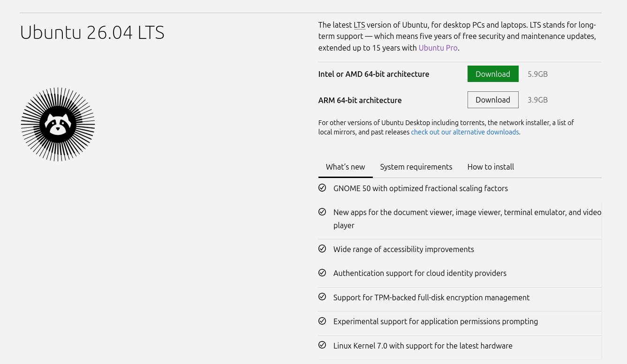
Task: Click the Intel or AMD 64-bit architecture label
Action: click(374, 74)
